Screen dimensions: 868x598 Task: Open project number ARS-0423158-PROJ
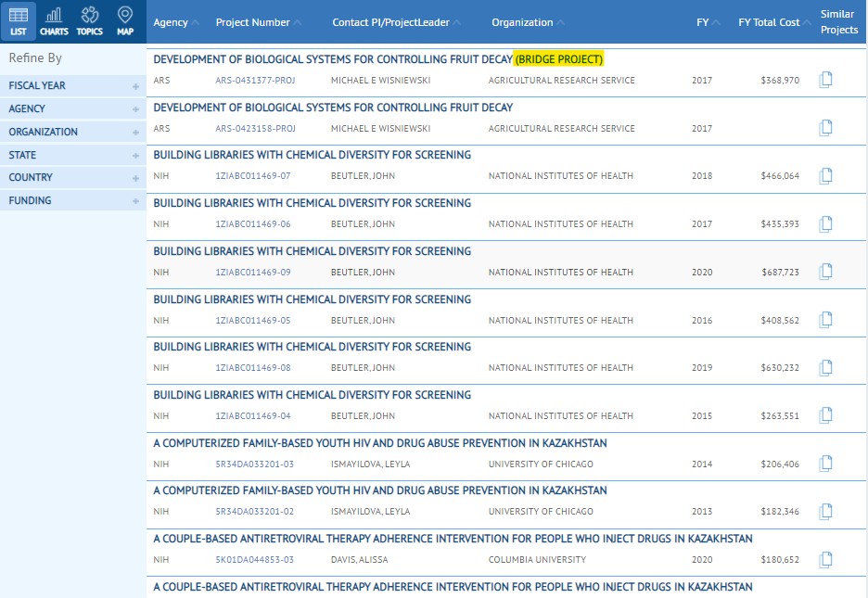[255, 128]
